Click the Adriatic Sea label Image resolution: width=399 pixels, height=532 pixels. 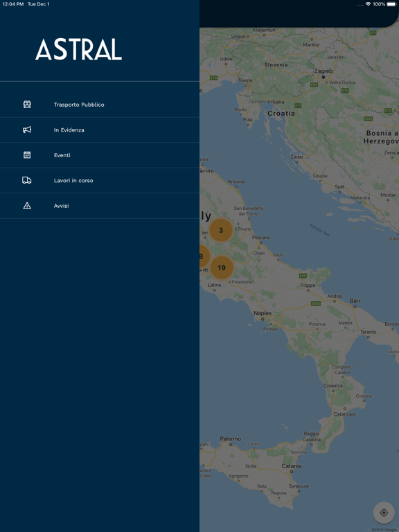[x=319, y=230]
